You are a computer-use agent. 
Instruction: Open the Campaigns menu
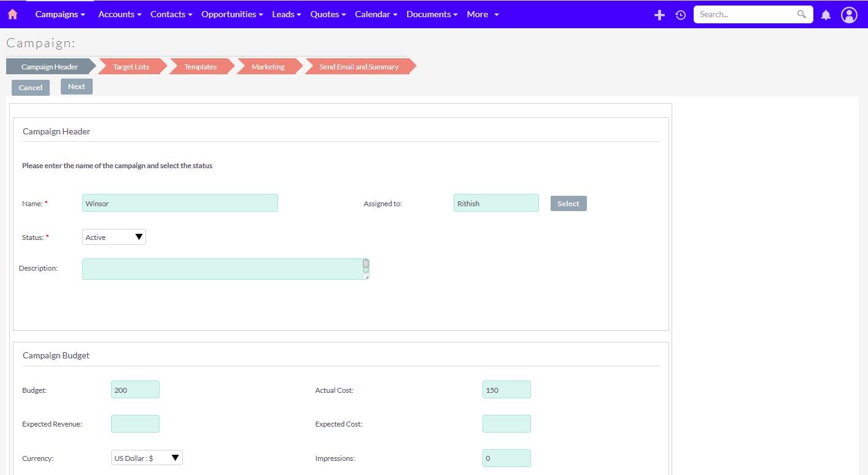pyautogui.click(x=60, y=14)
